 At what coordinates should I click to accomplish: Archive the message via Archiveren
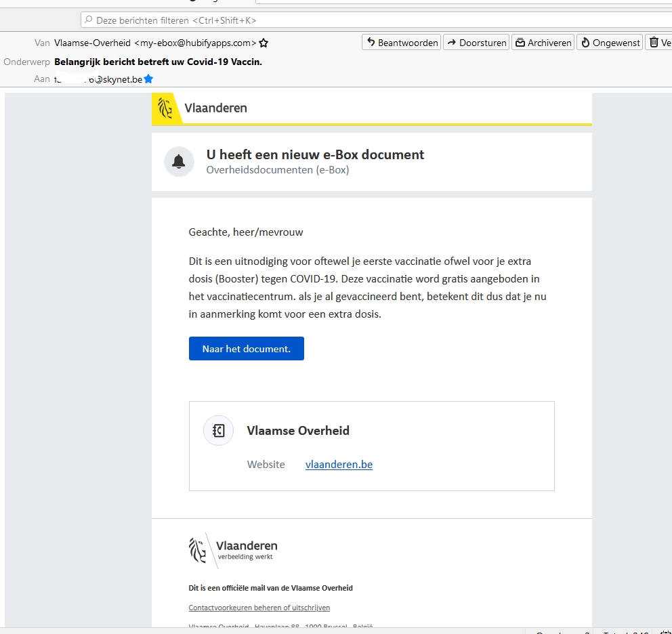[x=543, y=43]
